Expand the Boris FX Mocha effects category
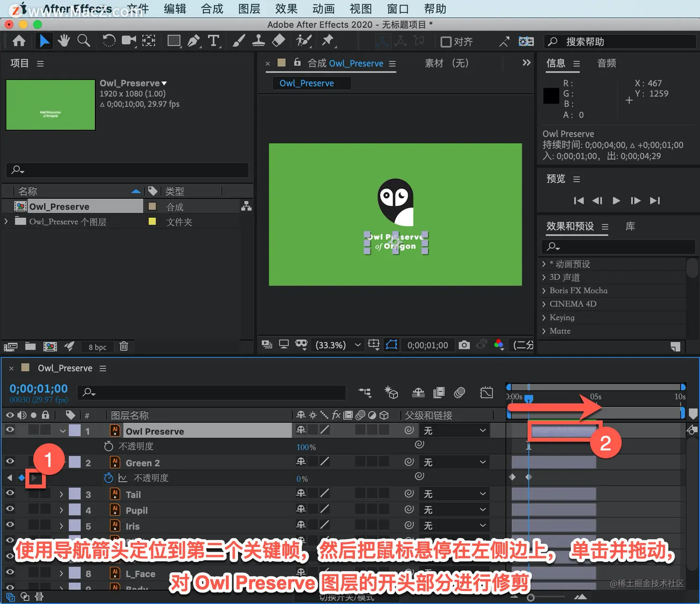 tap(544, 291)
